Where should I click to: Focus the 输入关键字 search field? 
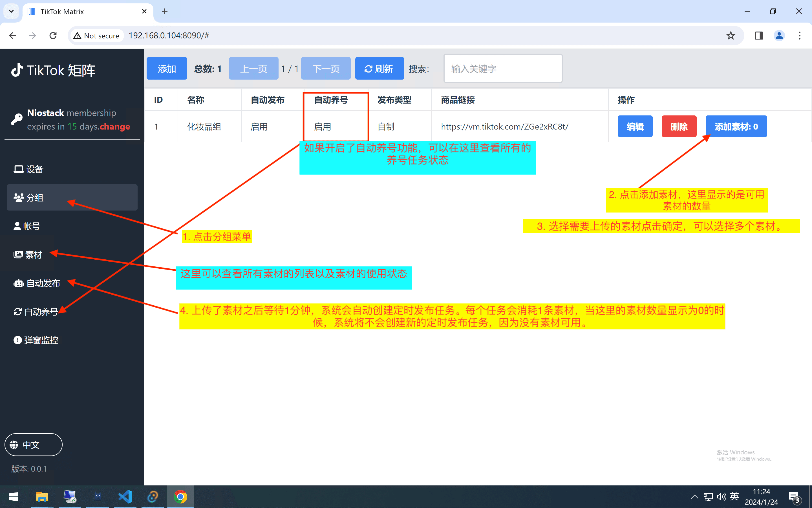tap(503, 69)
